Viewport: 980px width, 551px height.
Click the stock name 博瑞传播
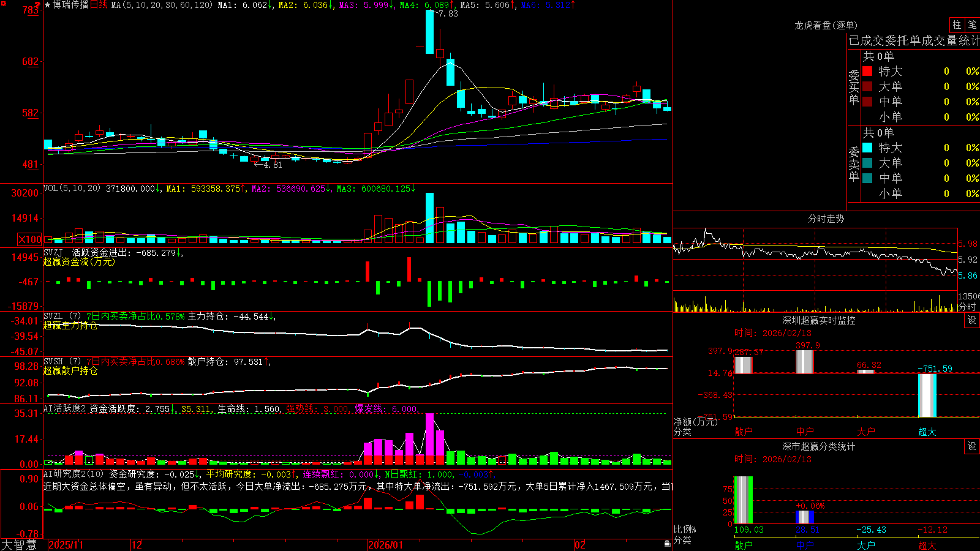(x=70, y=5)
